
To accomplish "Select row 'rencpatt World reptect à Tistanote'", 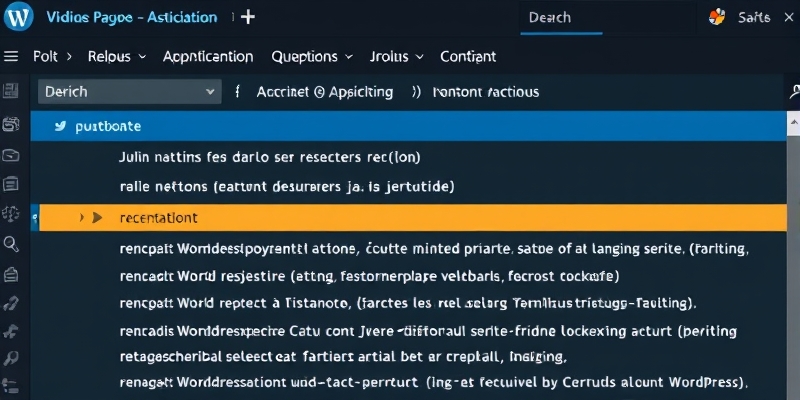I will click(x=408, y=304).
